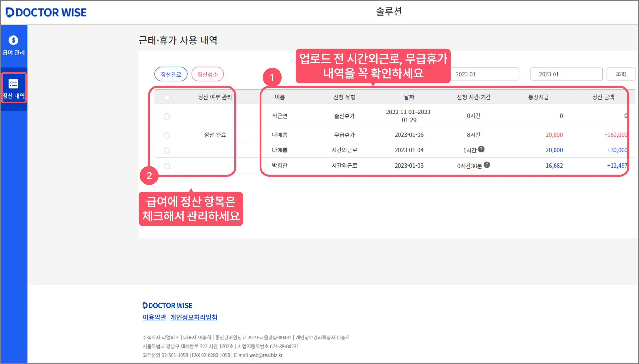
Task: Select the 정산 내역 list icon
Action: (x=13, y=84)
